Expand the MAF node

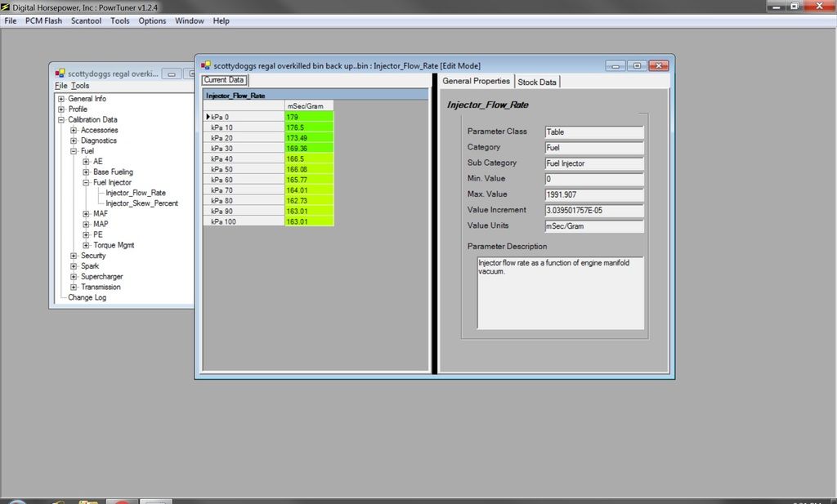click(x=86, y=214)
